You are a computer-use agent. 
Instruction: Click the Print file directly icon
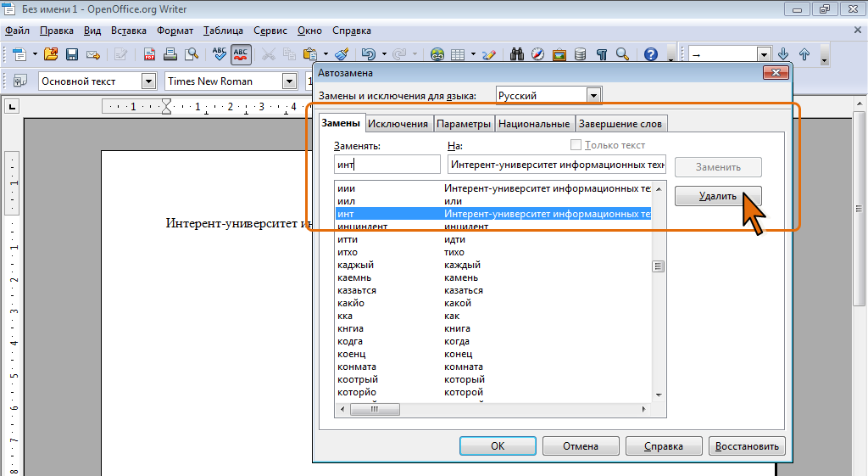coord(170,54)
